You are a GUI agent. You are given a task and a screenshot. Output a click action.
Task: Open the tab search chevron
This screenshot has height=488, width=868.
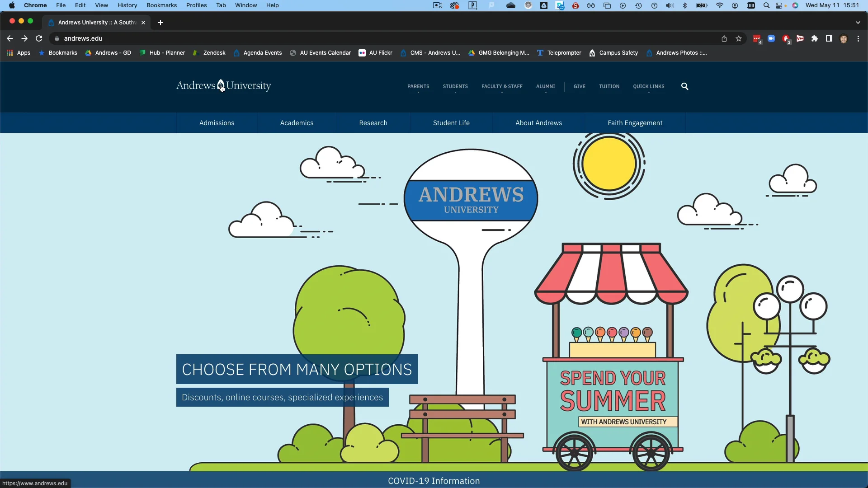click(x=858, y=22)
